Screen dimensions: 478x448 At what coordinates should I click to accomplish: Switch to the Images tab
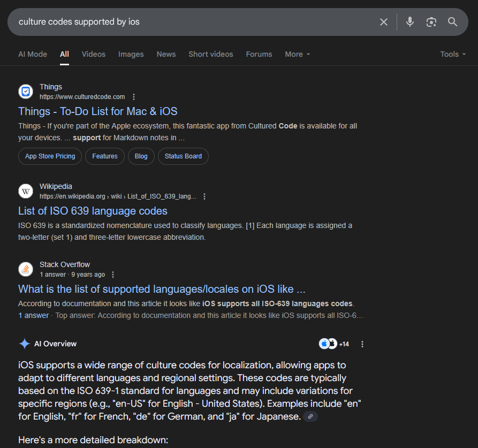(x=131, y=54)
